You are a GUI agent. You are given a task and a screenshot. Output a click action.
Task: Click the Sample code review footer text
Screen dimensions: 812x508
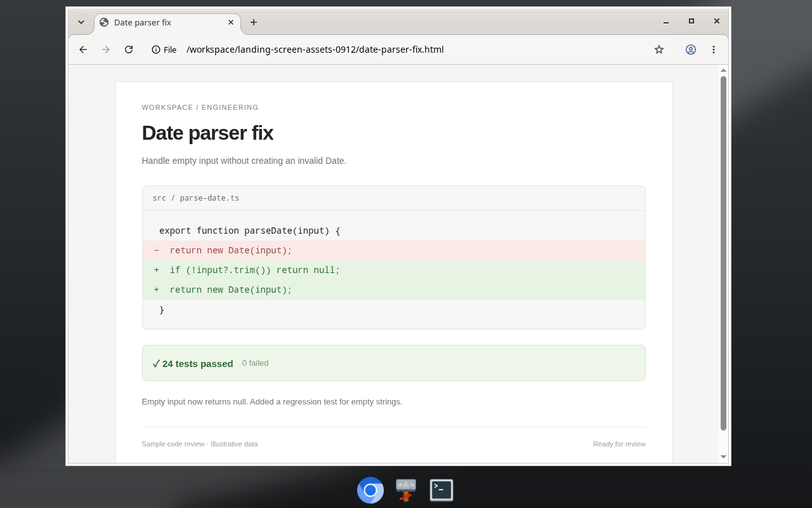[200, 444]
